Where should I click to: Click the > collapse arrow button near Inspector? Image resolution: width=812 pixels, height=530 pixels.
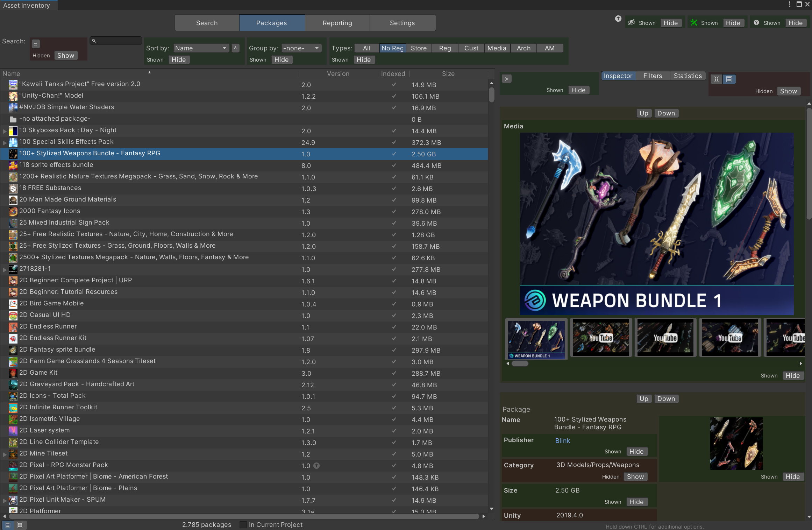click(507, 79)
